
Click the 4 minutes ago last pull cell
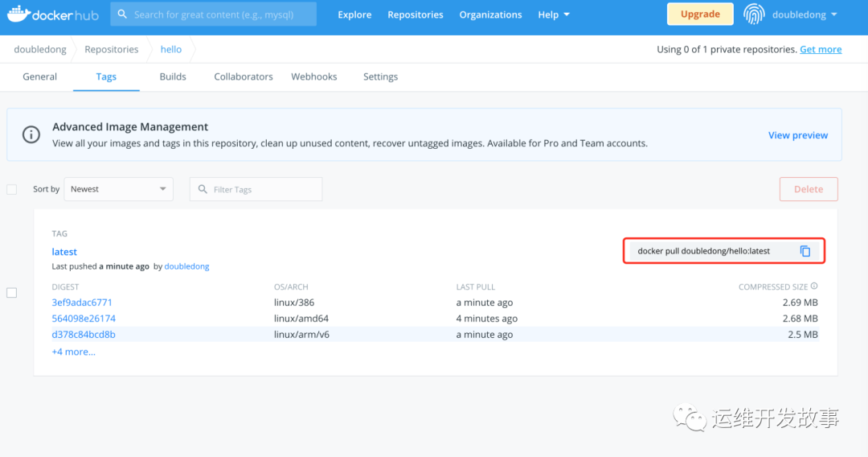tap(486, 319)
